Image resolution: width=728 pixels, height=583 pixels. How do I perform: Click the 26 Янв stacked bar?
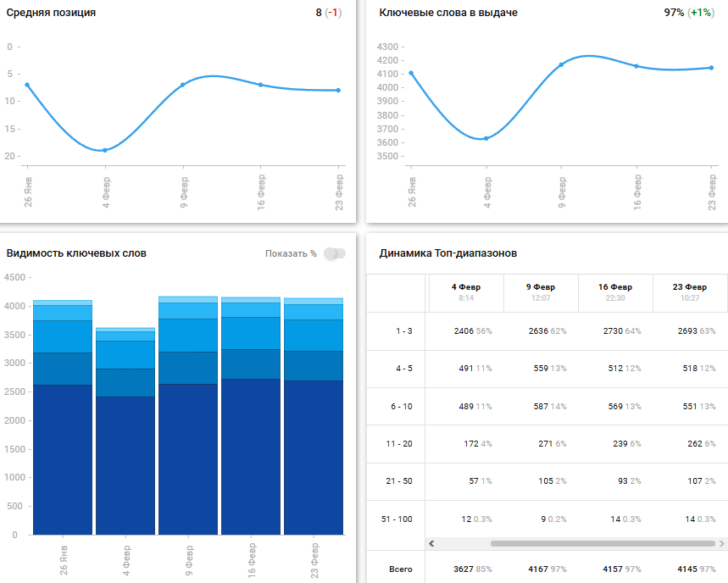(x=63, y=417)
